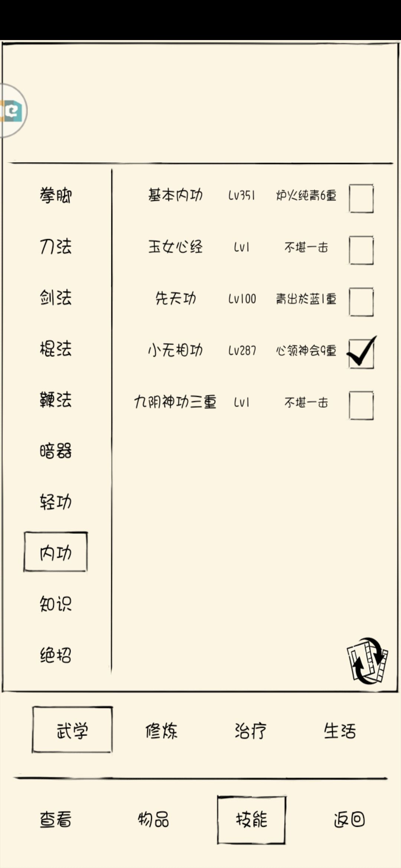
Task: Select the 拳脚 category
Action: [56, 195]
